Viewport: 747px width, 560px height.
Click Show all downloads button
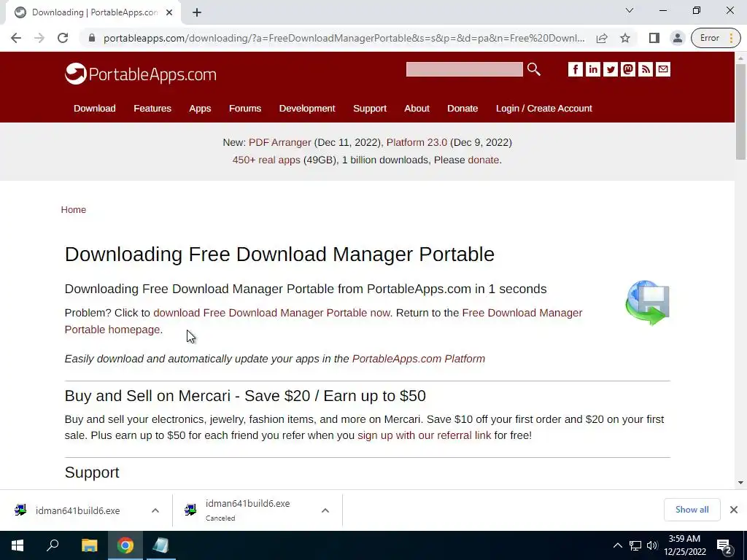692,510
